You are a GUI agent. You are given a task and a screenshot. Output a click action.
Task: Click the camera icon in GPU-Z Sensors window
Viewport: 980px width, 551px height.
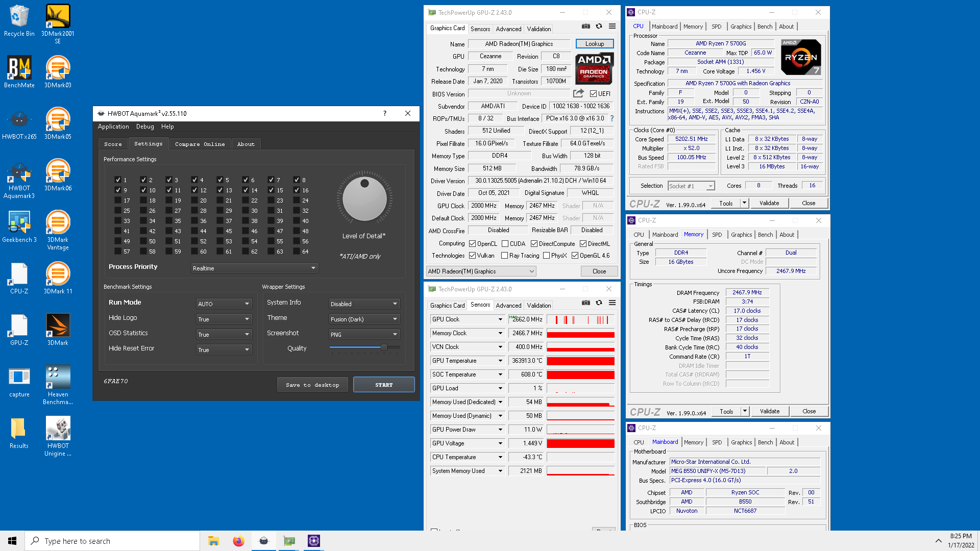[x=586, y=303]
